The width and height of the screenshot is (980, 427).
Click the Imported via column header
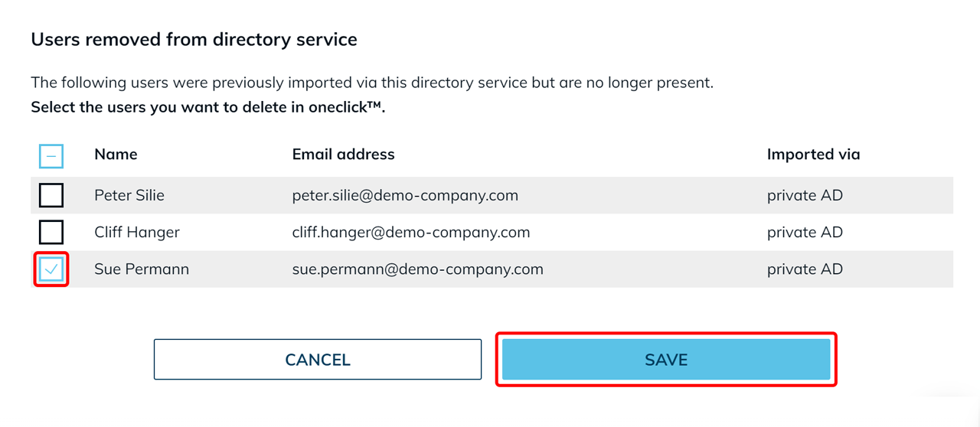813,155
